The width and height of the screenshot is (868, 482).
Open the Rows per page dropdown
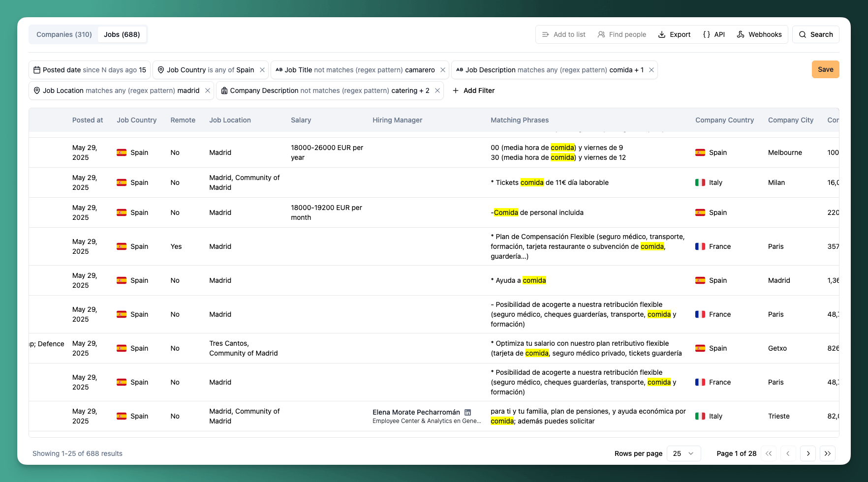pos(683,453)
